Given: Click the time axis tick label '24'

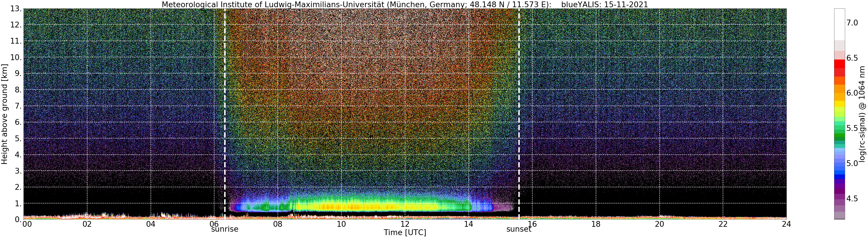Looking at the screenshot, I should (786, 224).
